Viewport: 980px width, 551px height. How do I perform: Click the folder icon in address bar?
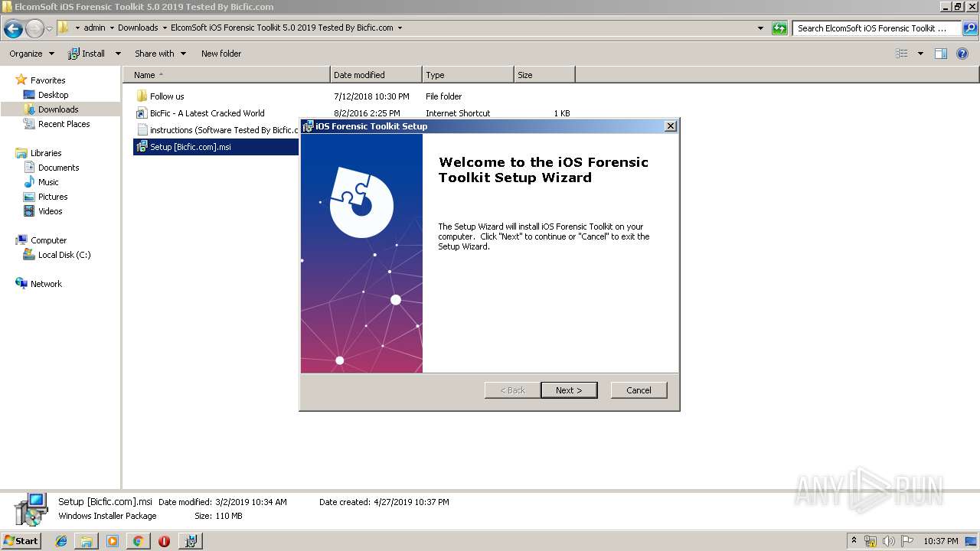click(x=64, y=28)
